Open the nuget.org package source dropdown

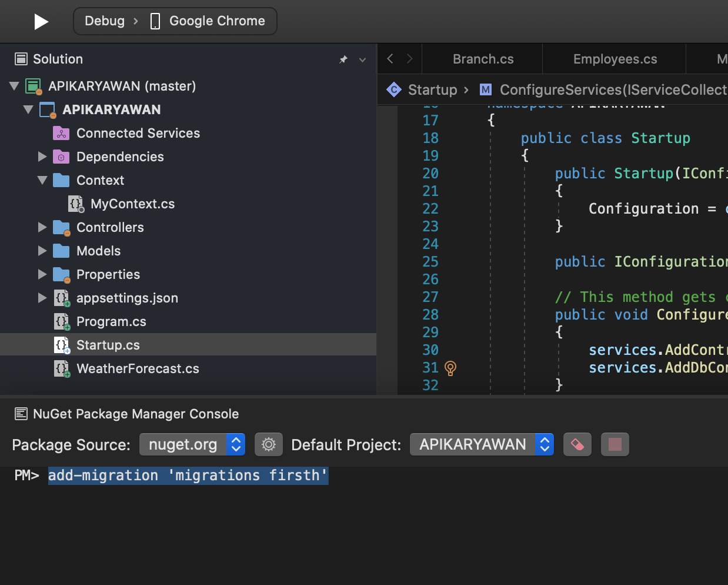(192, 444)
